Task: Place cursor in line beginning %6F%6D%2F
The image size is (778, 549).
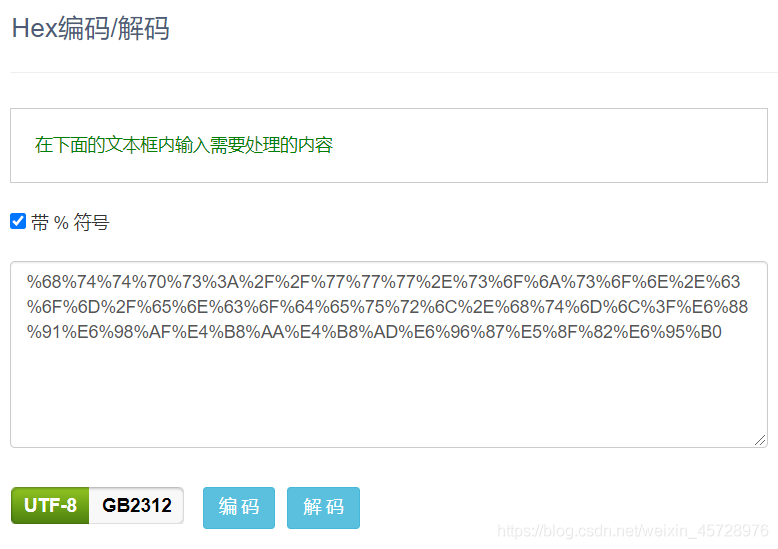Action: [387, 307]
